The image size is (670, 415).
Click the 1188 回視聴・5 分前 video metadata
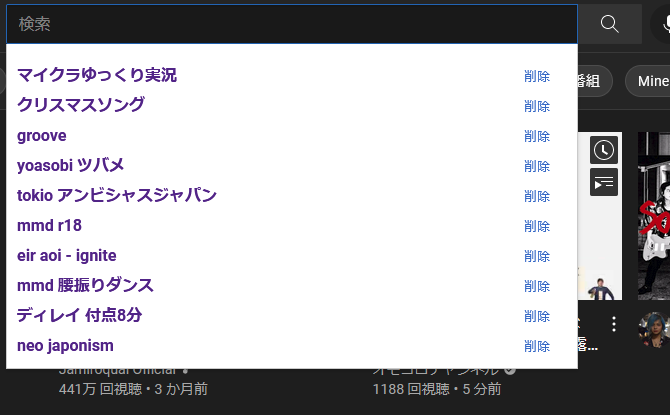point(437,389)
